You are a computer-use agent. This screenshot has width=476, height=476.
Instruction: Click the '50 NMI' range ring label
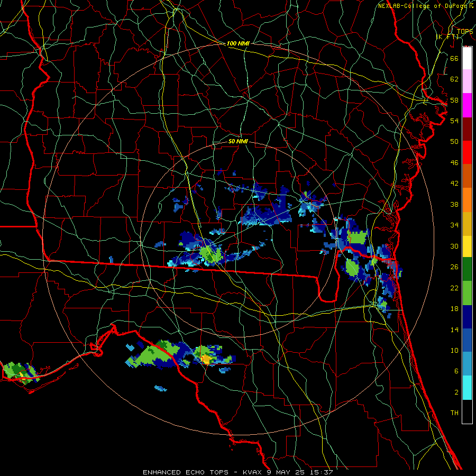pos(238,141)
